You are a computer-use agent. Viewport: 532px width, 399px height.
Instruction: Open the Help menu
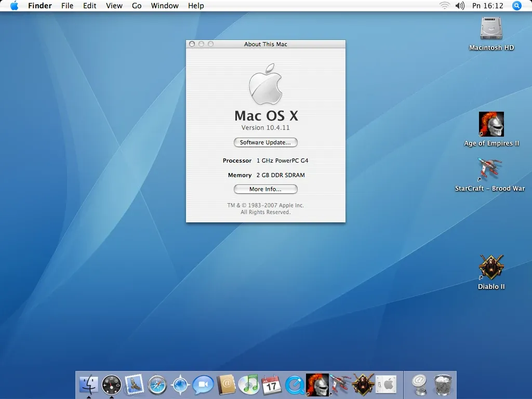tap(196, 6)
